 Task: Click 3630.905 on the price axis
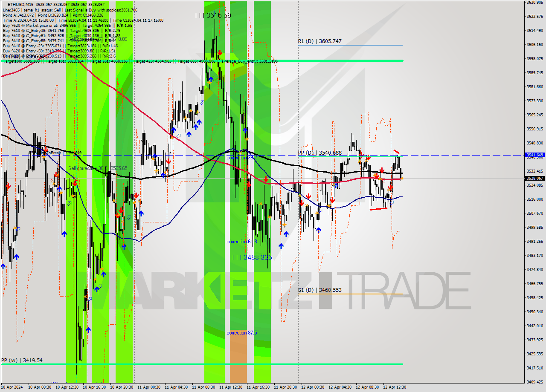click(x=535, y=2)
